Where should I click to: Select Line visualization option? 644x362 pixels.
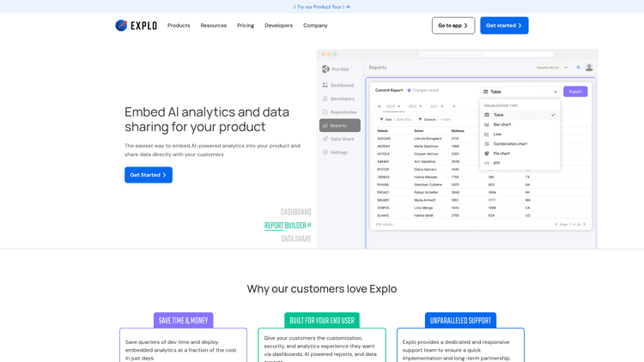pos(520,134)
